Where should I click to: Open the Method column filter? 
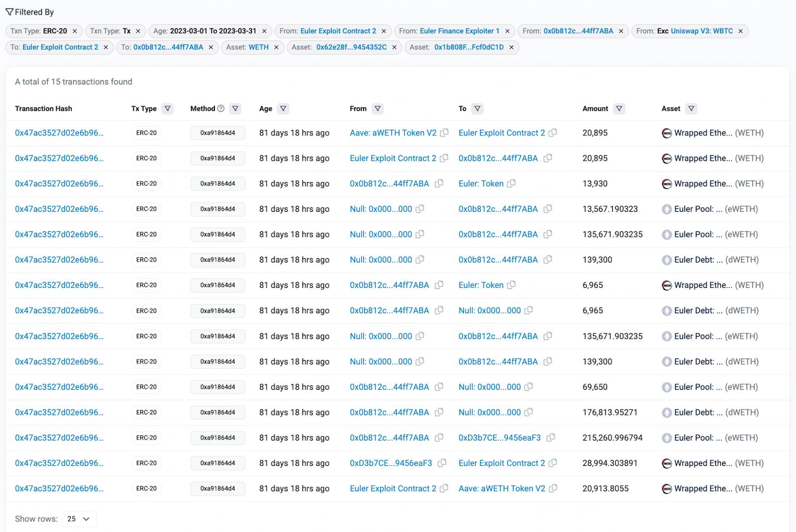click(x=235, y=108)
